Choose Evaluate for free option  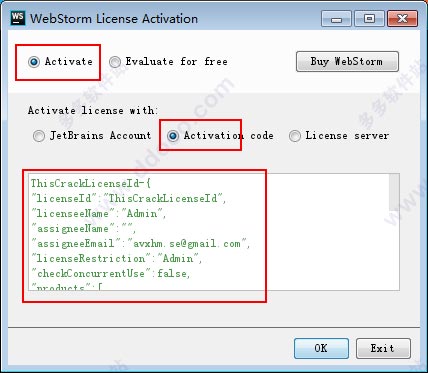(x=115, y=62)
